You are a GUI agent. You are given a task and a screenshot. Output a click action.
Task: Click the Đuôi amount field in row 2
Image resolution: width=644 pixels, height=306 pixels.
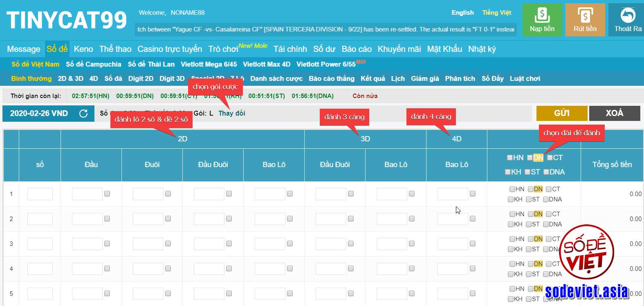148,219
